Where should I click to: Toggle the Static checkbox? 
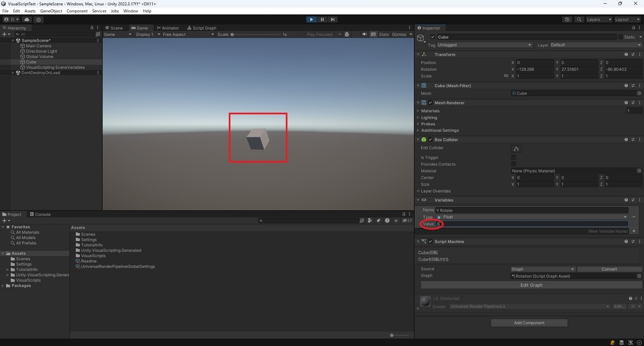(620, 37)
